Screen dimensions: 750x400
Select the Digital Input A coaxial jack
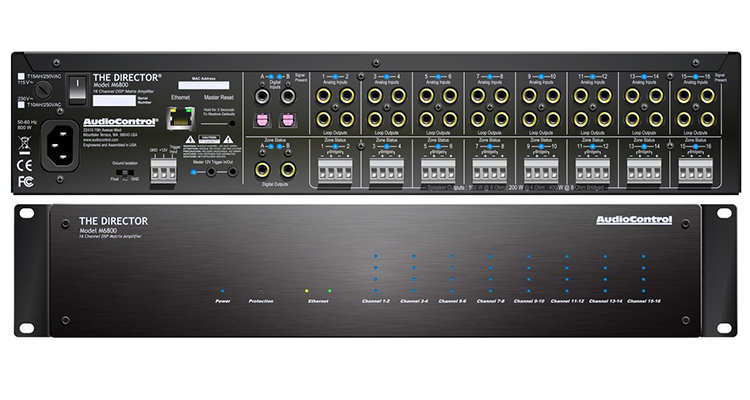pos(262,96)
